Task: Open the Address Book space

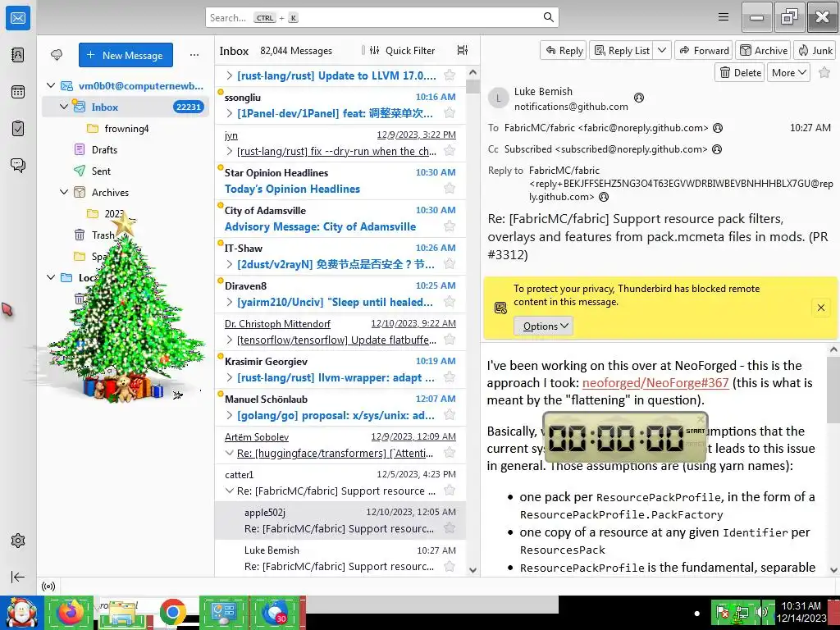Action: (18, 55)
